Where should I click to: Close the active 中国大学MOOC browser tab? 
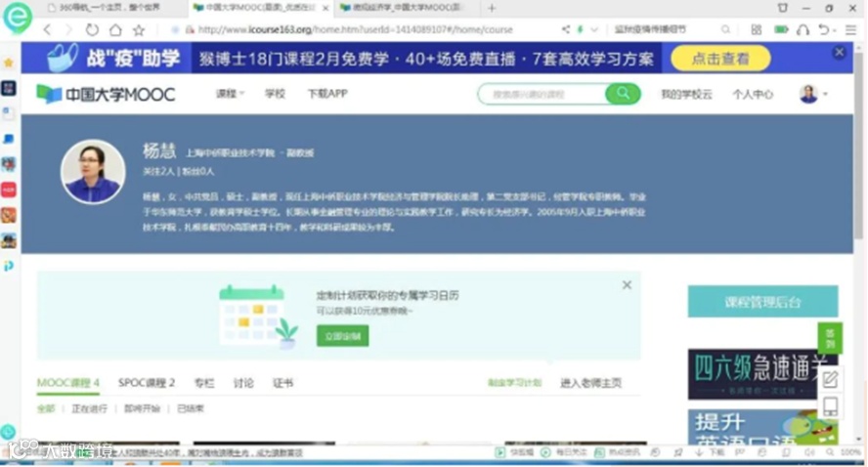[x=325, y=8]
